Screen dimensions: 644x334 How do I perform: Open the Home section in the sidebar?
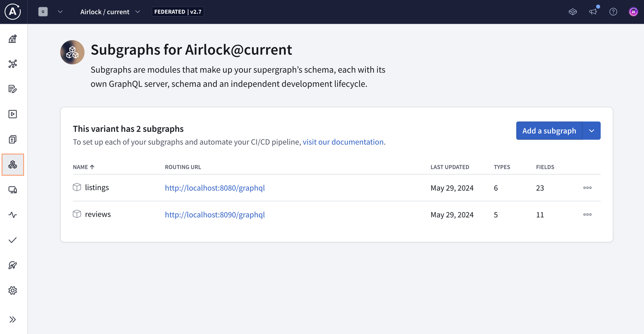point(13,39)
